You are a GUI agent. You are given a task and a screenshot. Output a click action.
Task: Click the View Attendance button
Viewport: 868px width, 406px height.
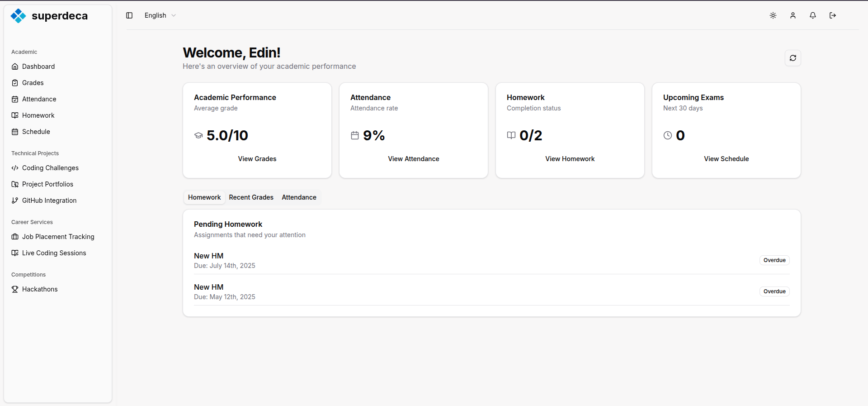(414, 159)
